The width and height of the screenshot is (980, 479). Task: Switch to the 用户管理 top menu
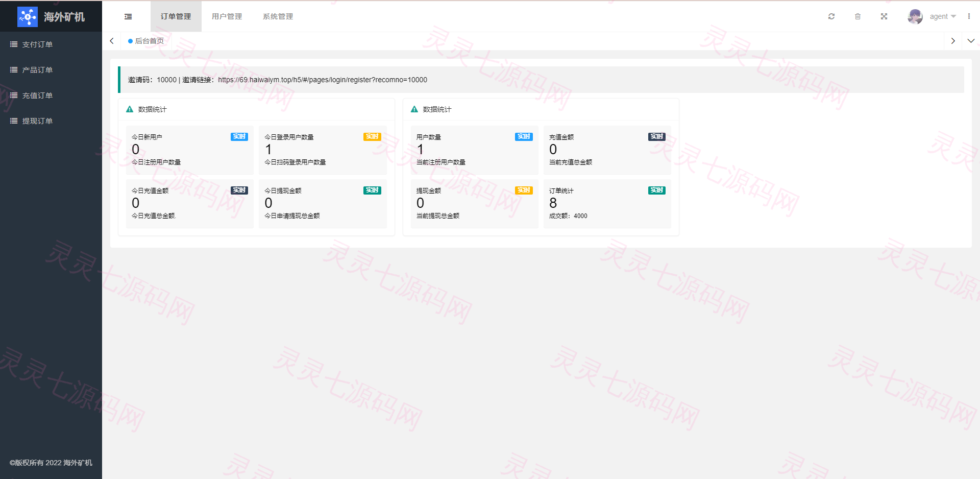(227, 16)
